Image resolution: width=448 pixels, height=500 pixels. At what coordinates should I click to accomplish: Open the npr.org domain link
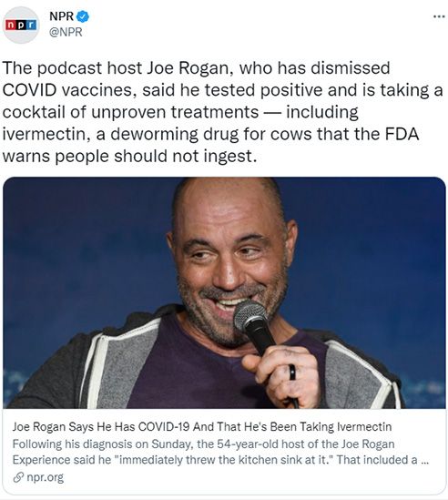tap(45, 477)
